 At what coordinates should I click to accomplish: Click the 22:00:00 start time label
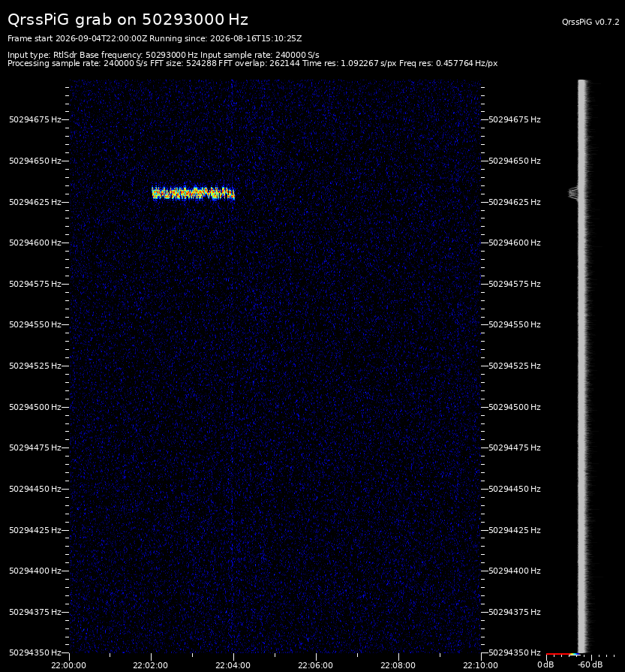[68, 665]
